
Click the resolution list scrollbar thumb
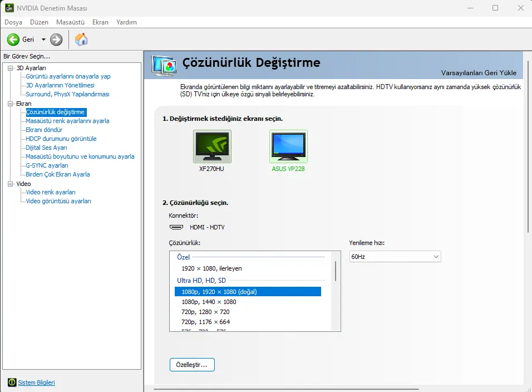336,271
